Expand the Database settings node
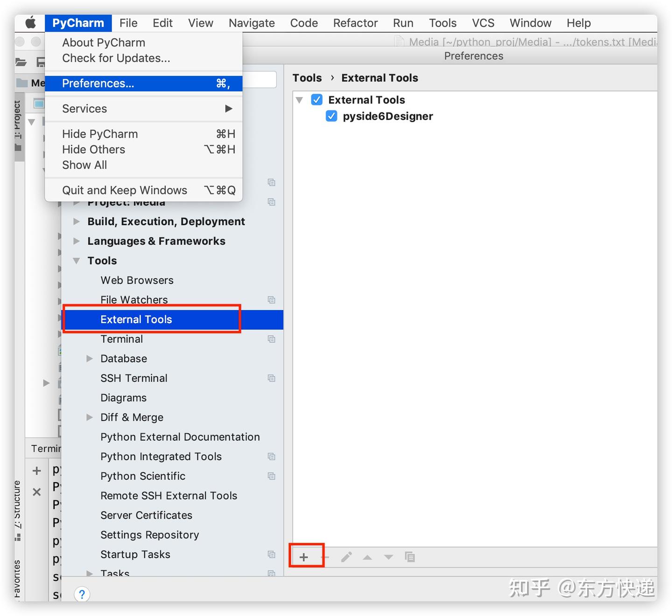This screenshot has width=672, height=616. coord(90,358)
